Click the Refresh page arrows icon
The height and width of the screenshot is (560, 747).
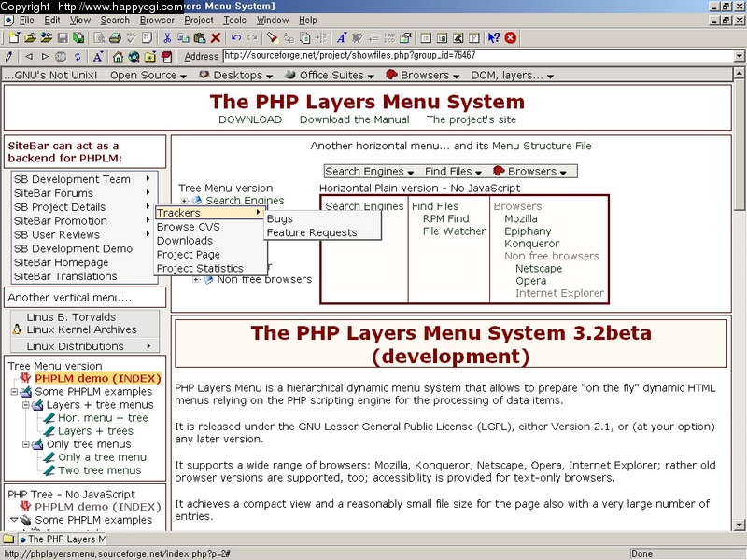click(x=78, y=57)
